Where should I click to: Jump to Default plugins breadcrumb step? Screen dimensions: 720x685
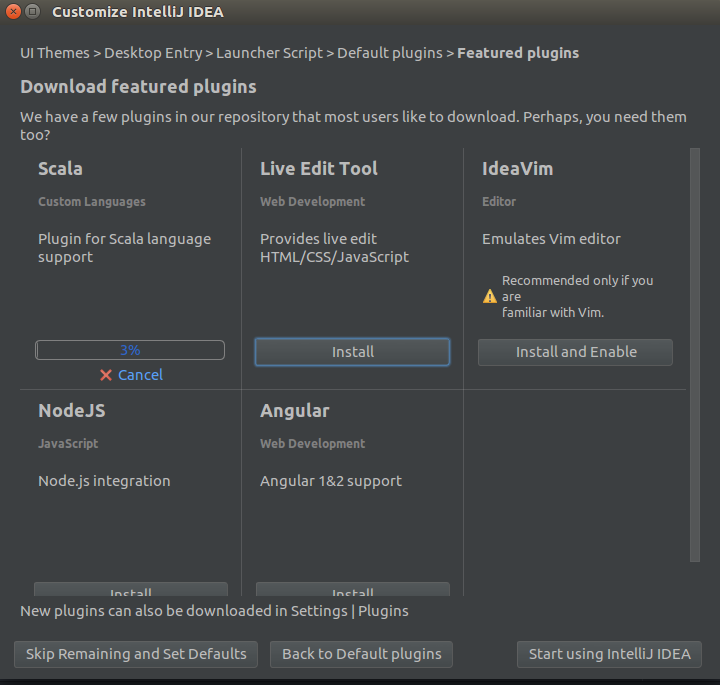tap(390, 53)
